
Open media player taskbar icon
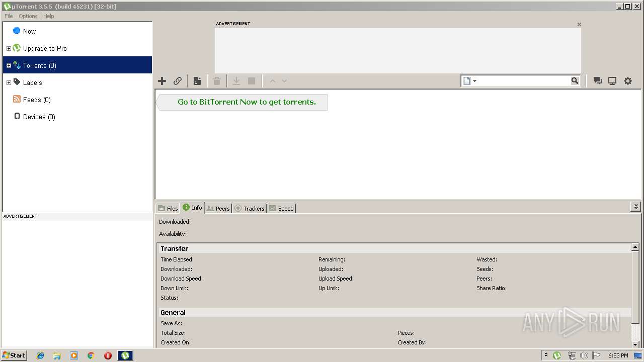click(74, 355)
